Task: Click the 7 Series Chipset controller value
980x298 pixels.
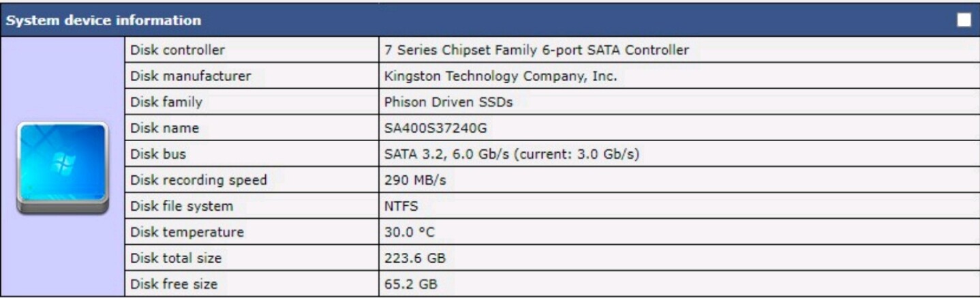Action: (x=536, y=50)
